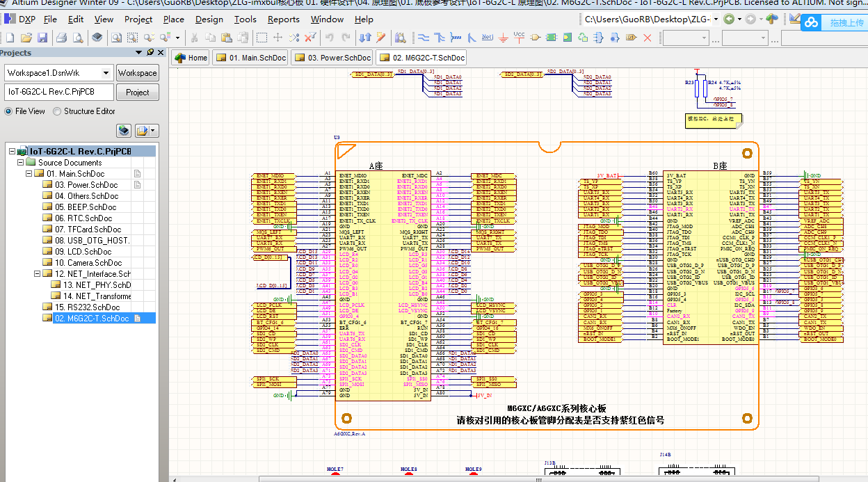Click the green browser Back arrow
This screenshot has width=868, height=482.
729,19
